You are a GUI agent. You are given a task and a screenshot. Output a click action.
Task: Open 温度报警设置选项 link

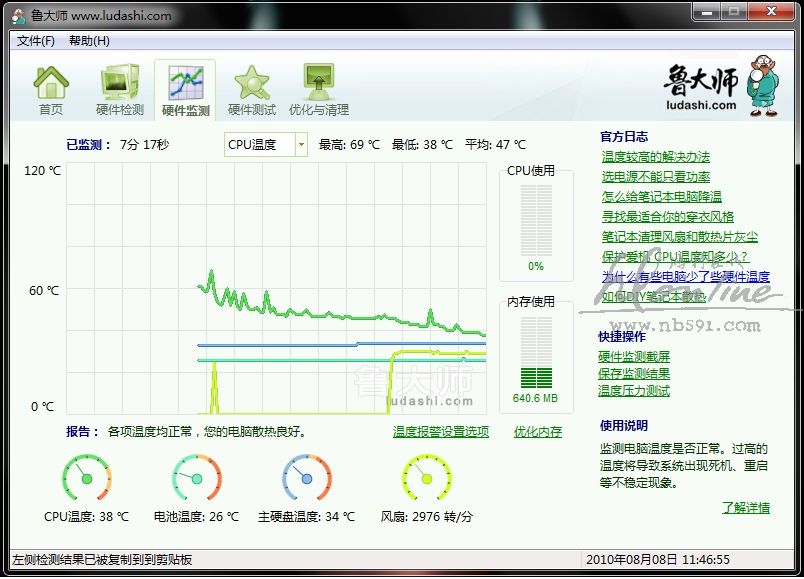click(x=440, y=432)
